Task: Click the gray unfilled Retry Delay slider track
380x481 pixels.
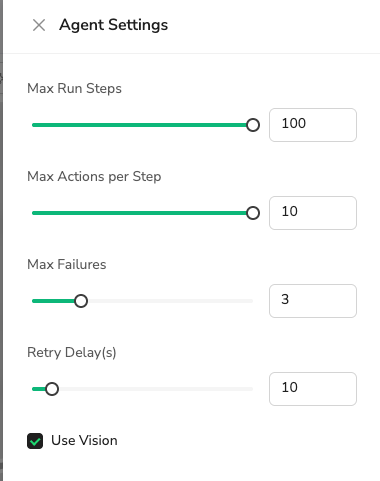Action: pyautogui.click(x=156, y=389)
